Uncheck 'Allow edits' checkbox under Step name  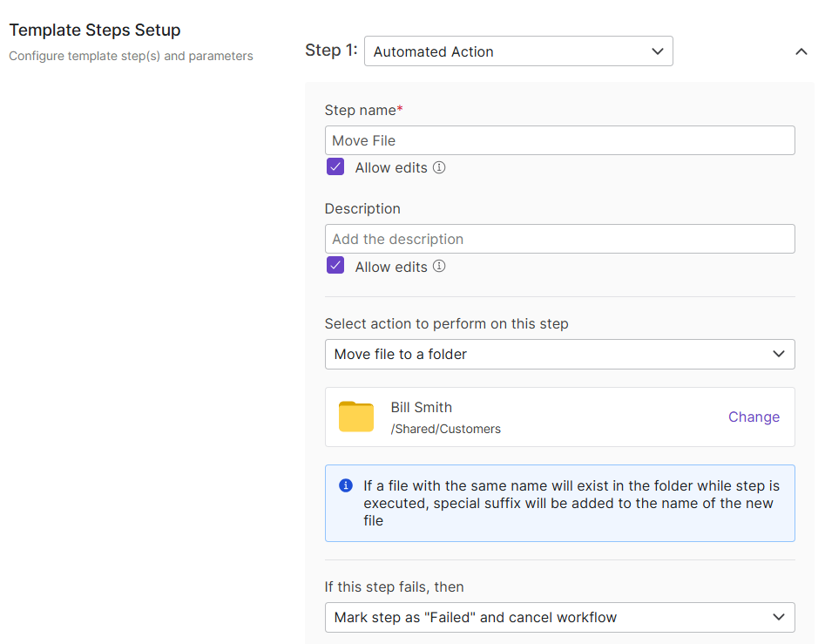[335, 167]
